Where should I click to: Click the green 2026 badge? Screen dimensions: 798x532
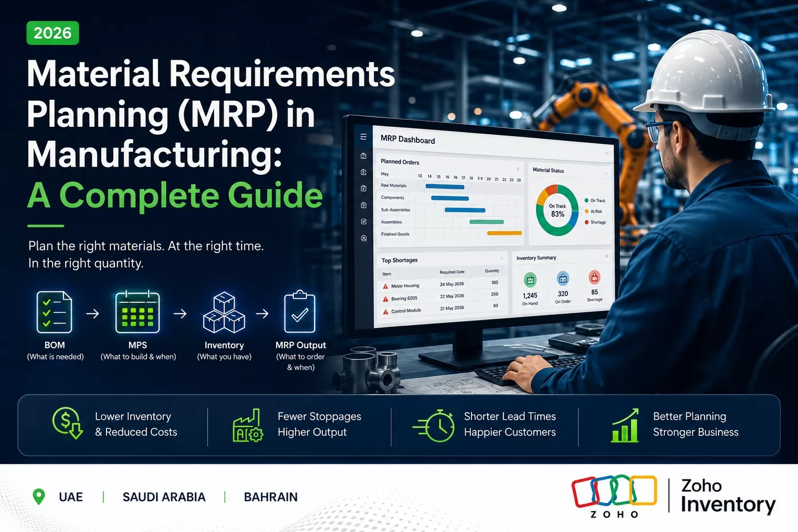click(x=53, y=33)
